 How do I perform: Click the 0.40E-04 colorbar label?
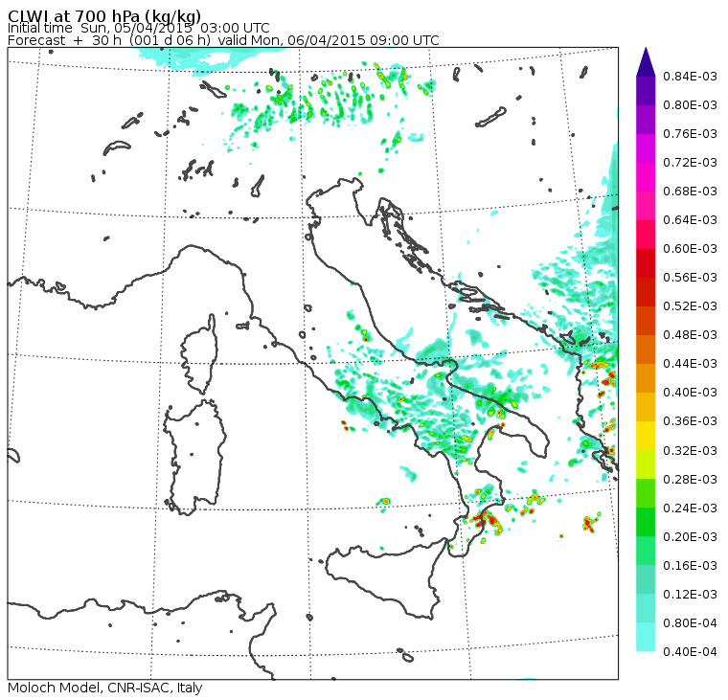(x=690, y=652)
